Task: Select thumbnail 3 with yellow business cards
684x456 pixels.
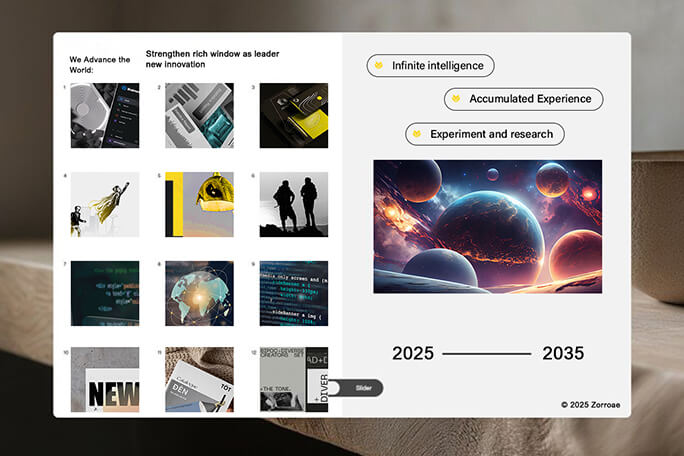Action: (x=293, y=116)
